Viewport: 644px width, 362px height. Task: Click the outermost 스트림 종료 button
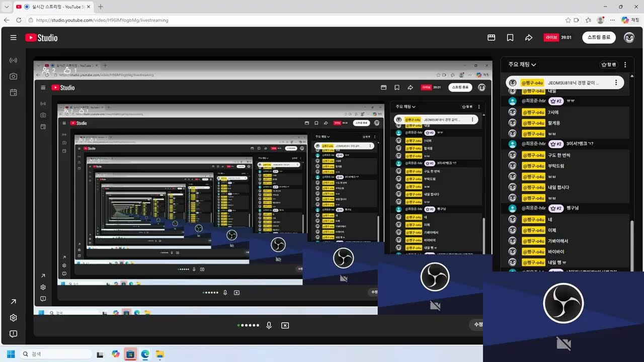[x=599, y=38]
